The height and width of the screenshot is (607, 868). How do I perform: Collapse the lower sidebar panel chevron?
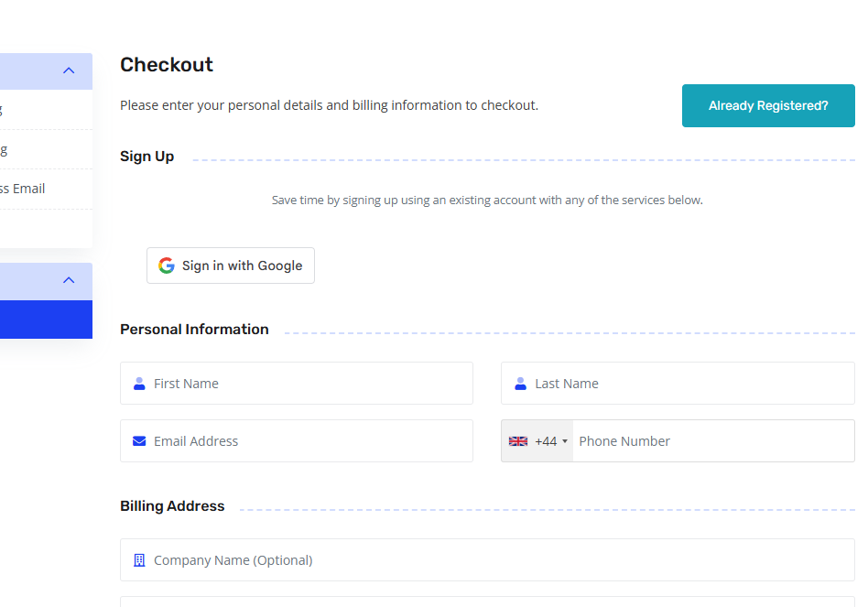[69, 280]
